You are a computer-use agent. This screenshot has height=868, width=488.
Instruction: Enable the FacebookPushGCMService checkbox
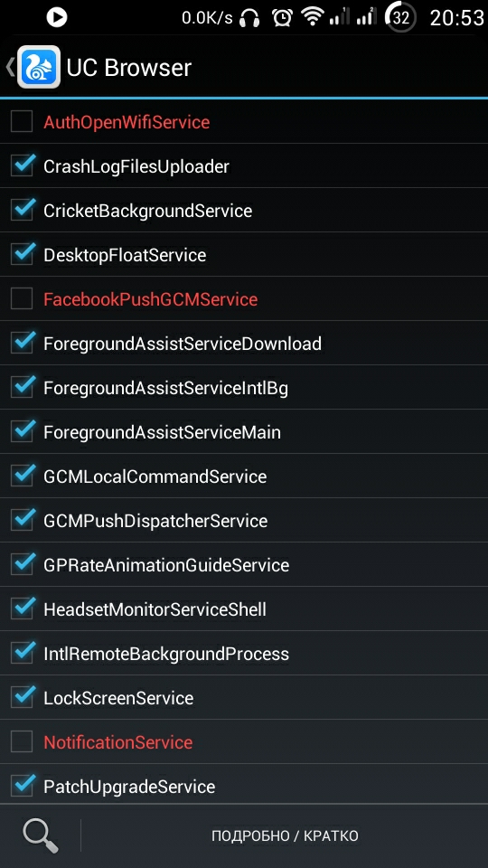pos(22,299)
